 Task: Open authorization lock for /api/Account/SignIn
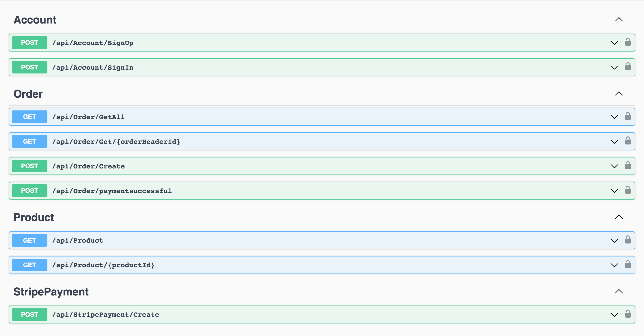(627, 67)
